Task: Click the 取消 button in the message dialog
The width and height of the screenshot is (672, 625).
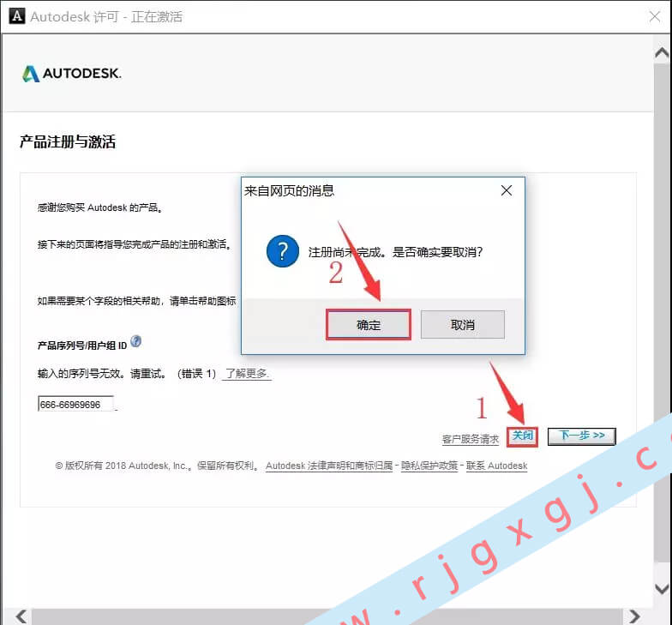Action: 463,324
